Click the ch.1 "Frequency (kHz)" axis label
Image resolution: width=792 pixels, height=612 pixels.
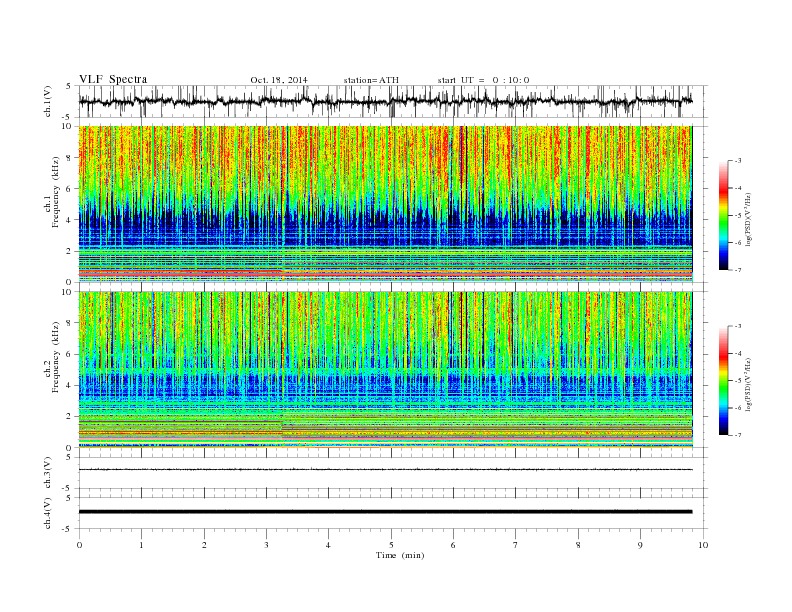(56, 192)
